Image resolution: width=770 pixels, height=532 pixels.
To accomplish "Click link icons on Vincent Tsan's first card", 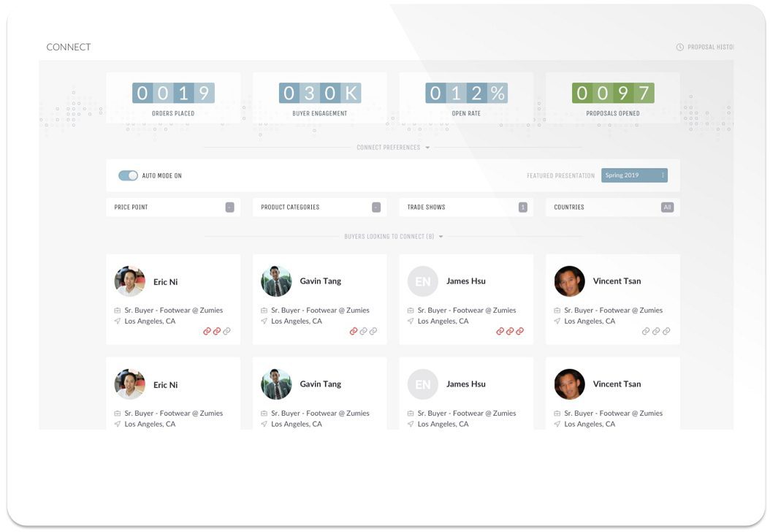I will click(x=656, y=331).
